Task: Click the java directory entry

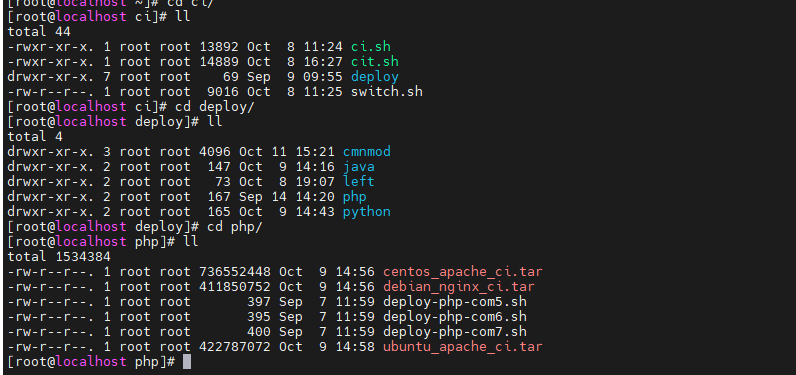Action: [x=359, y=167]
